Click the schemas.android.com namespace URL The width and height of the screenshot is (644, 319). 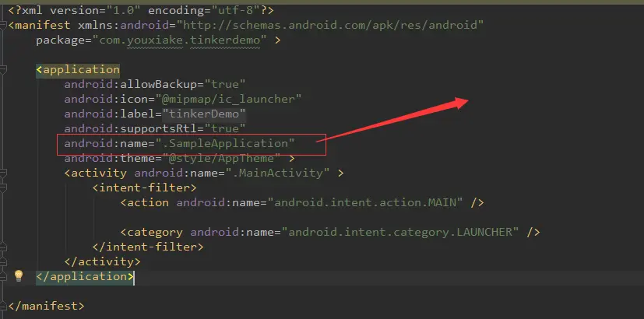click(x=330, y=26)
